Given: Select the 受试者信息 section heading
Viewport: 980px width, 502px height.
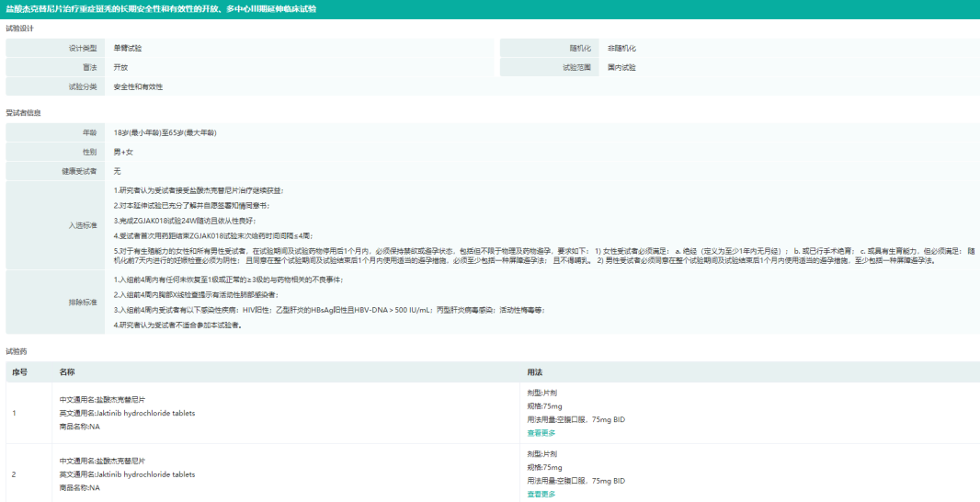Looking at the screenshot, I should point(23,112).
